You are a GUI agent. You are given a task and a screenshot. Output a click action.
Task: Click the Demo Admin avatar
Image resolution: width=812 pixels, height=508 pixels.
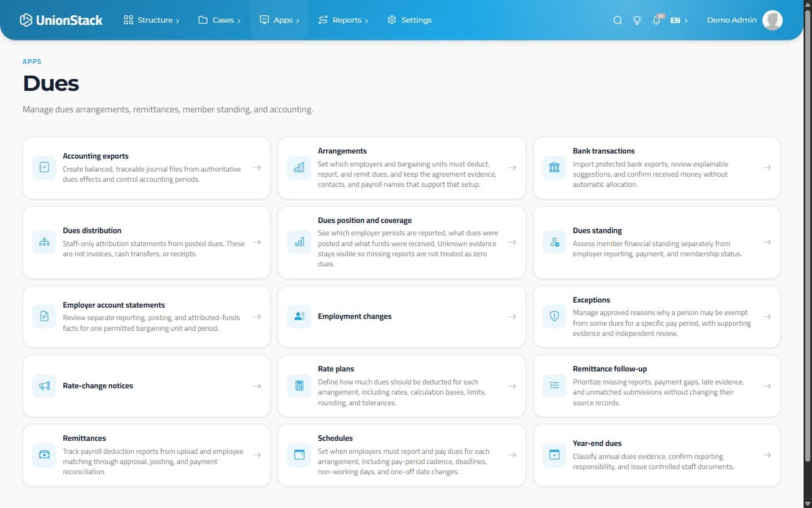pyautogui.click(x=773, y=20)
